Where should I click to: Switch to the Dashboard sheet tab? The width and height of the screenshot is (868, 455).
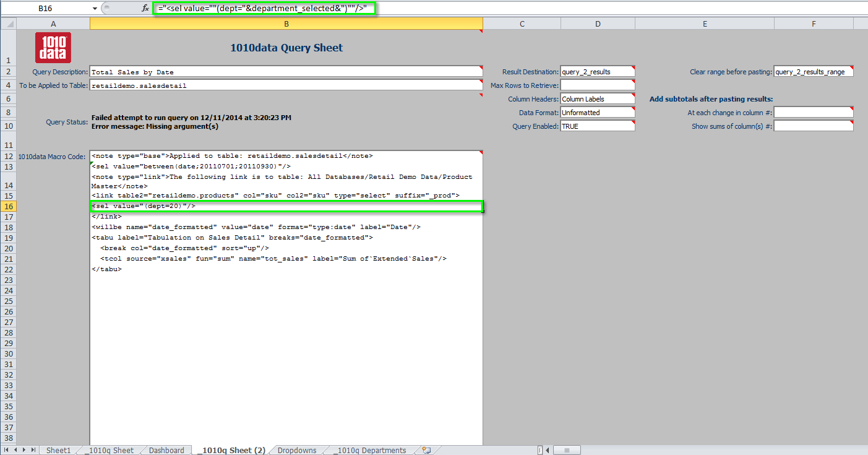pyautogui.click(x=166, y=450)
